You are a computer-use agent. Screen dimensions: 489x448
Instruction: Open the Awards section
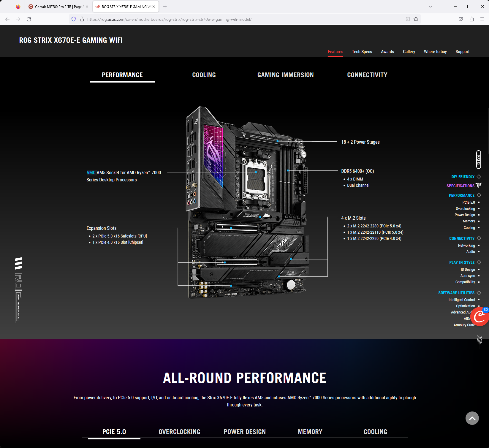387,52
